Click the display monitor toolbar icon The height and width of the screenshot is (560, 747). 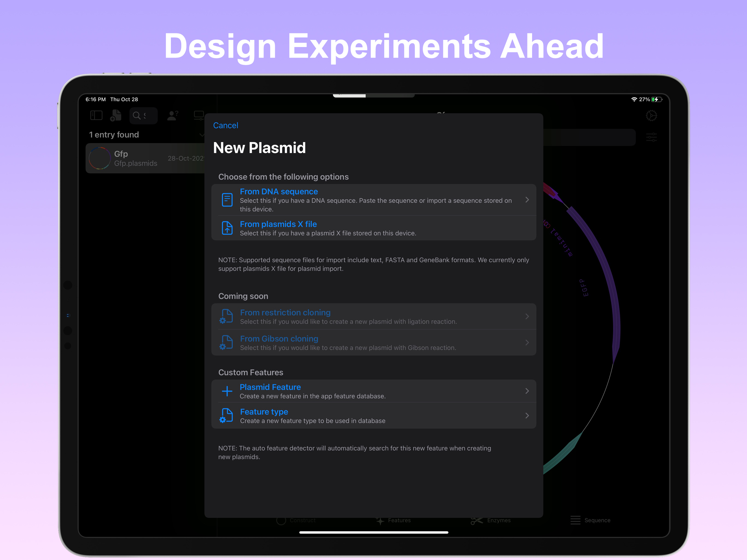(x=199, y=115)
